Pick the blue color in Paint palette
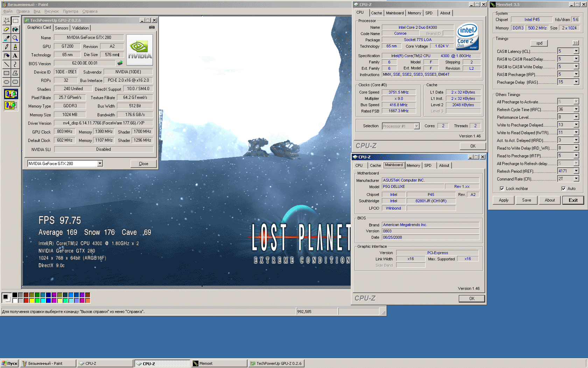 48,300
